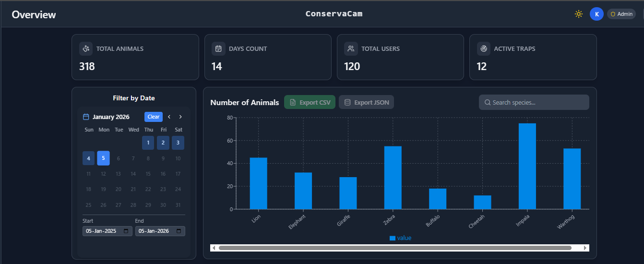The height and width of the screenshot is (264, 644).
Task: Click the Total Users people icon
Action: click(351, 48)
